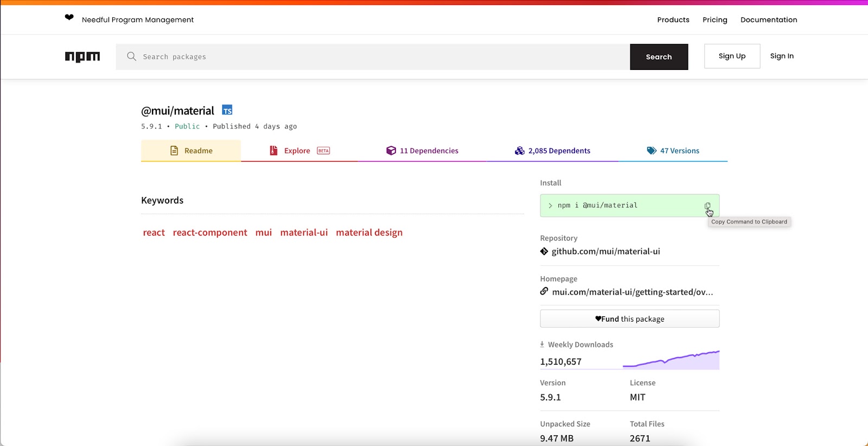This screenshot has width=868, height=446.
Task: Focus the Search packages input field
Action: click(373, 57)
